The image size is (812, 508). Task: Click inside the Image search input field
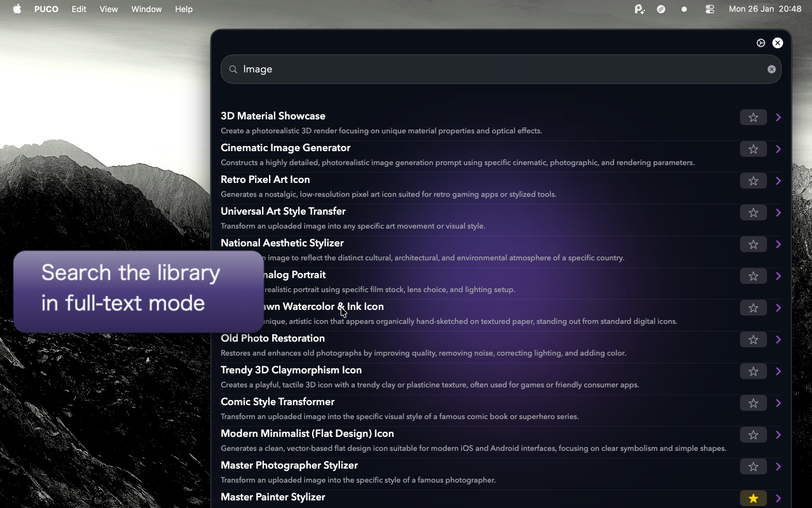tap(381, 69)
